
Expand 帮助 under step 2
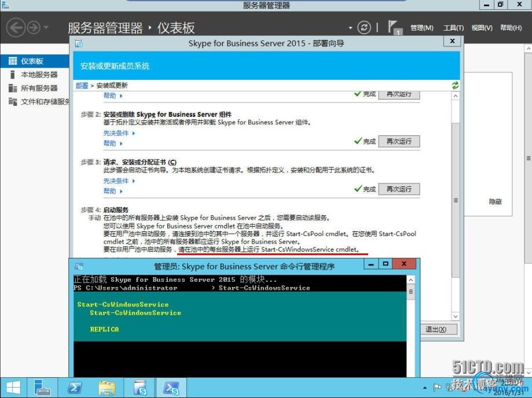point(113,143)
